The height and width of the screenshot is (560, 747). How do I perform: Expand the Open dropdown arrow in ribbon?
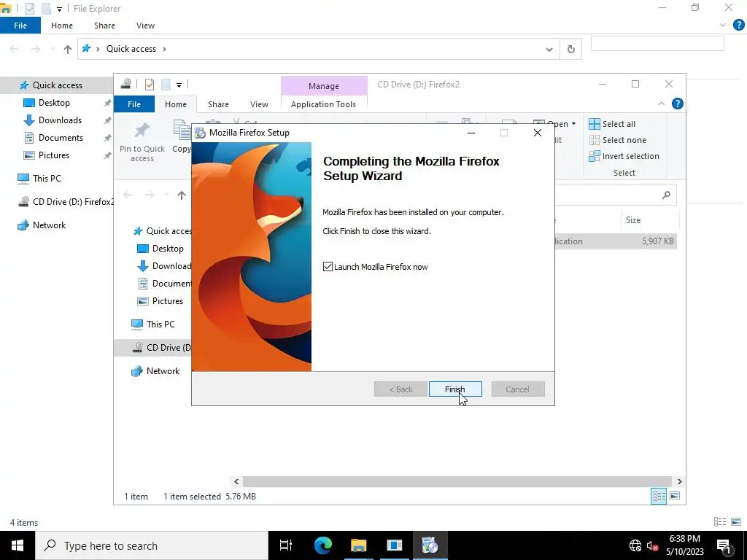click(573, 124)
